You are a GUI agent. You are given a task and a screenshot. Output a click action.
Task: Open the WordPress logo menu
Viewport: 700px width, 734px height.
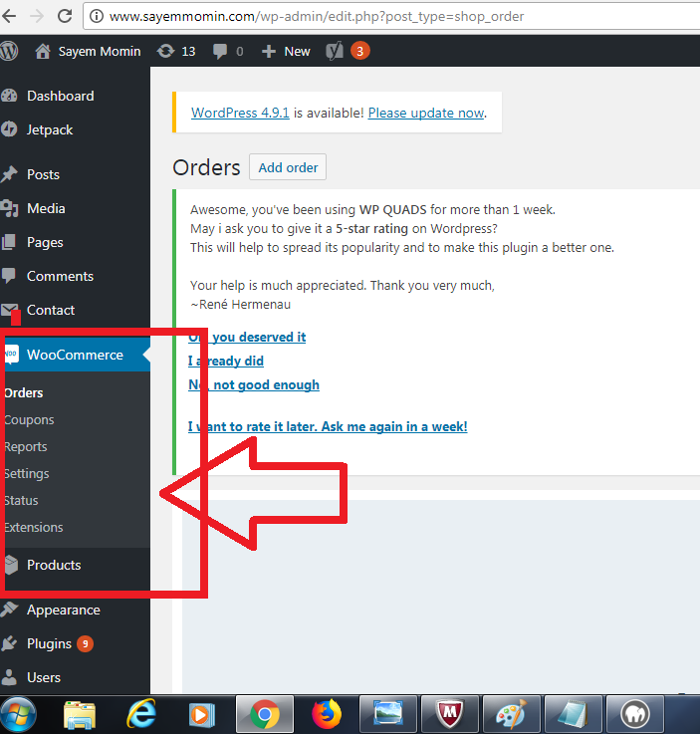9,51
